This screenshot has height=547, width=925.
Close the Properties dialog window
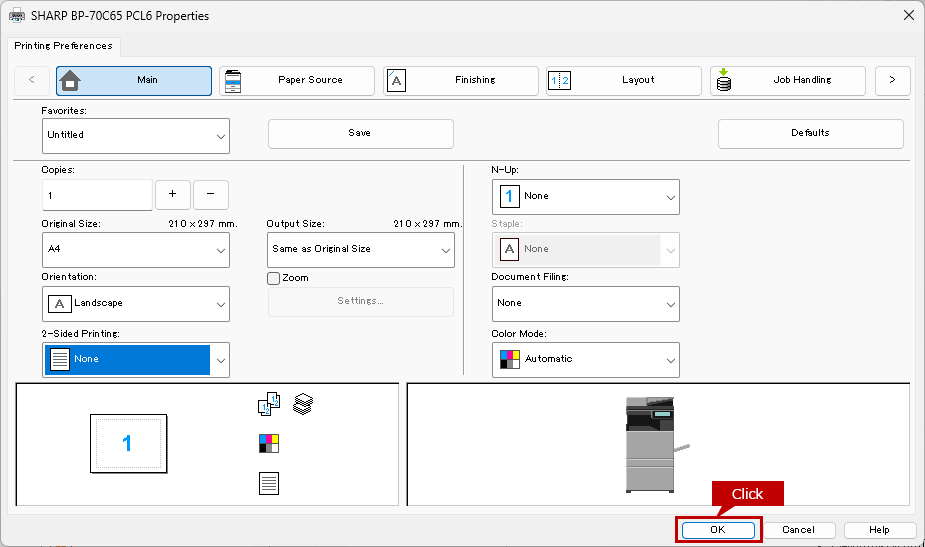(908, 15)
